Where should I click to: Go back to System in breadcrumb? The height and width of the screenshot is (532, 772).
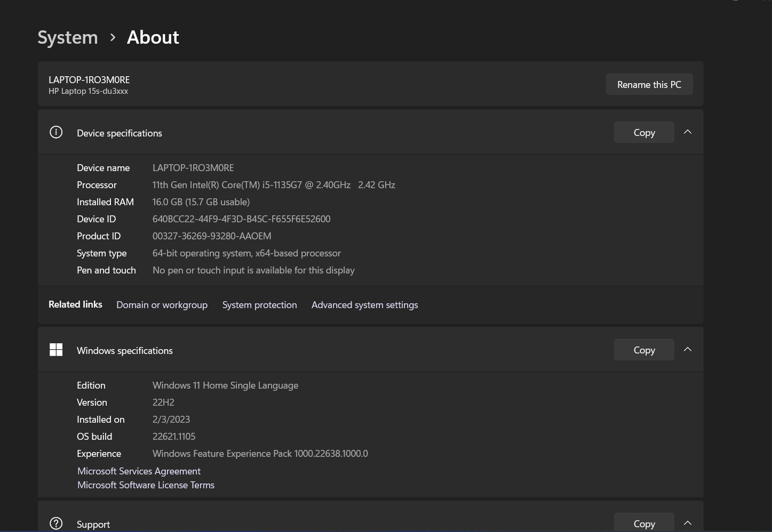click(68, 37)
